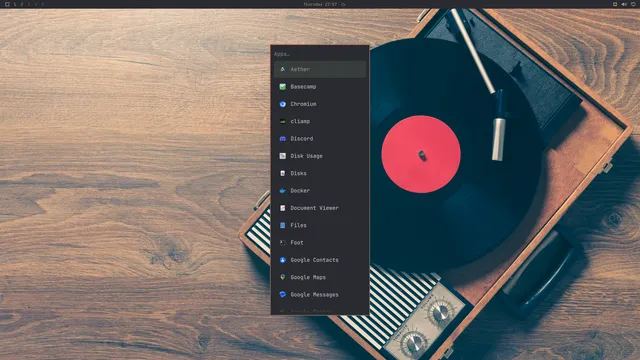Open Chromium via its label

303,104
